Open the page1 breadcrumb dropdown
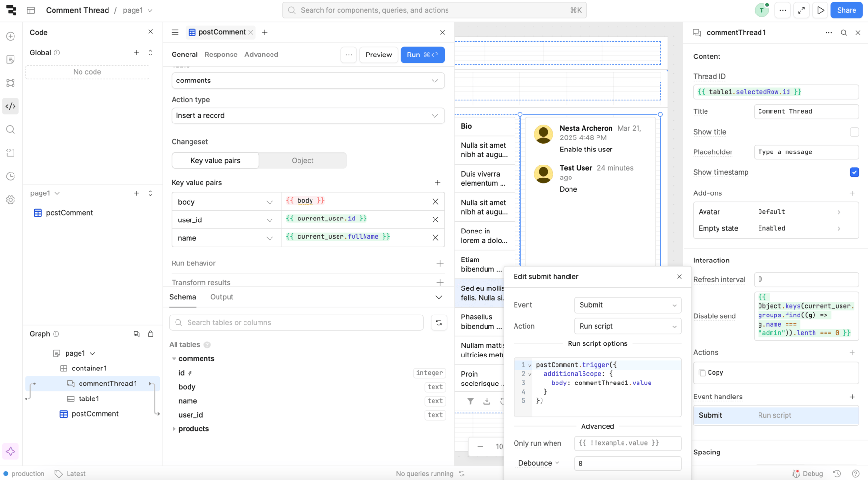The height and width of the screenshot is (480, 868). [138, 10]
